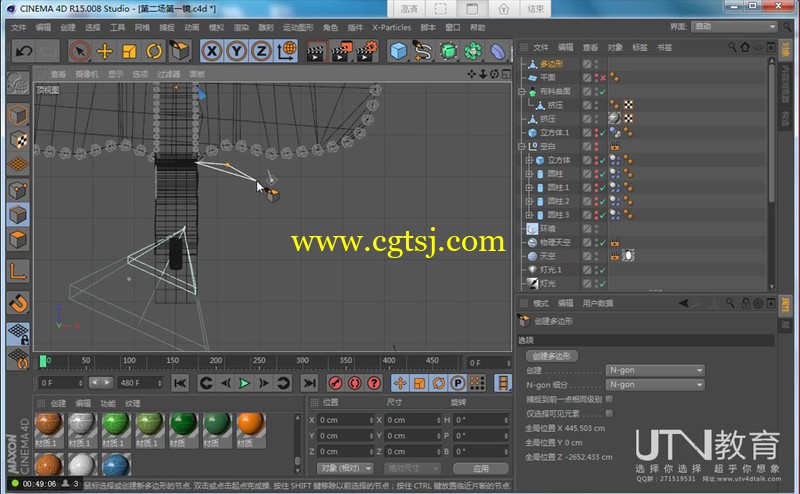The image size is (800, 494).
Task: Toggle parameter keyframe P icon
Action: pyautogui.click(x=458, y=383)
